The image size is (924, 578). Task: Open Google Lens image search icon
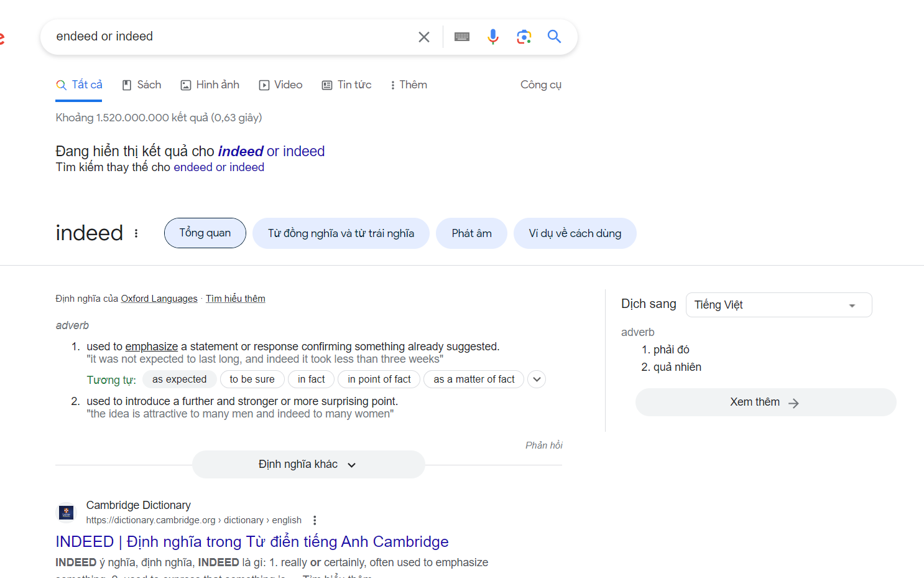(524, 37)
